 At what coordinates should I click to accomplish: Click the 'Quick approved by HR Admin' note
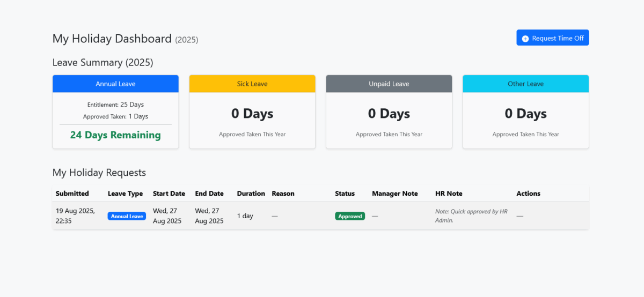(x=471, y=216)
